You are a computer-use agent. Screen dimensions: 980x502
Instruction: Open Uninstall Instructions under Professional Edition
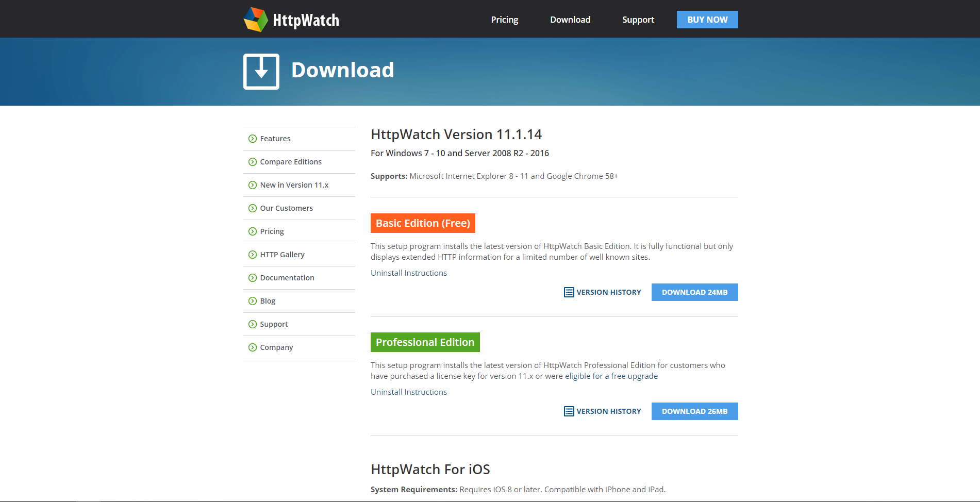click(x=409, y=392)
